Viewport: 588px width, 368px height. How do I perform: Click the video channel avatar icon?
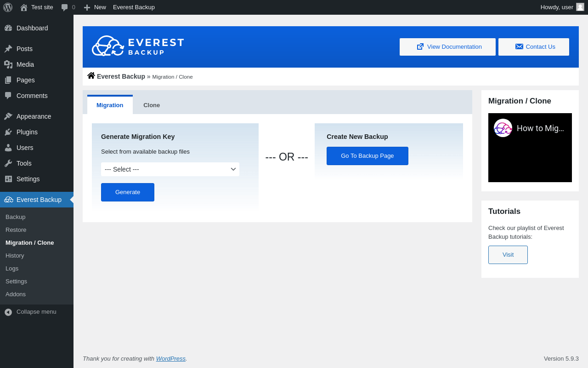coord(503,128)
